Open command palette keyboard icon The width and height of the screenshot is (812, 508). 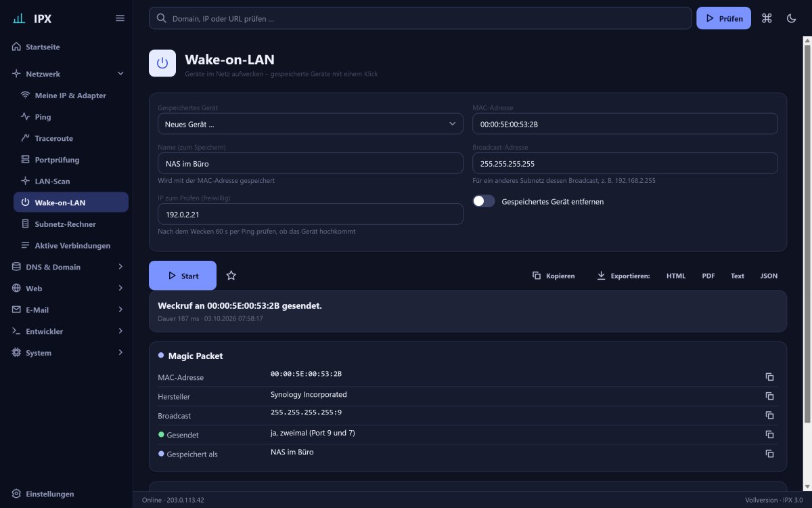pos(767,18)
